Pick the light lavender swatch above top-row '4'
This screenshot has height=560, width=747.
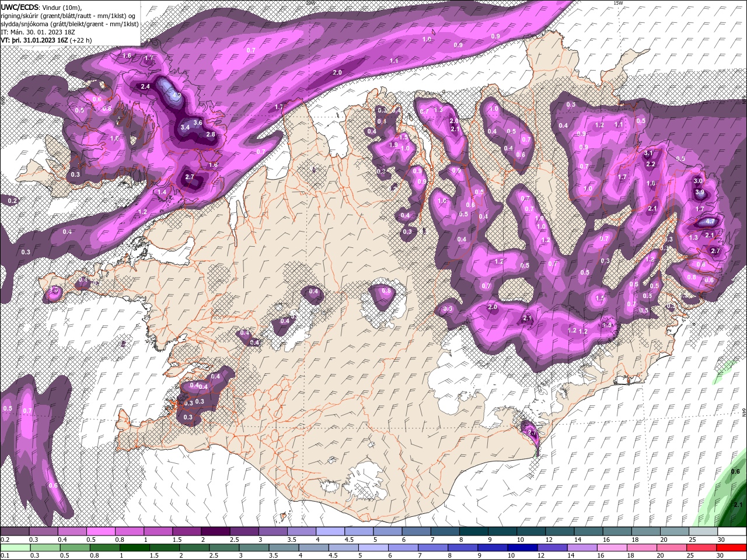tap(330, 531)
